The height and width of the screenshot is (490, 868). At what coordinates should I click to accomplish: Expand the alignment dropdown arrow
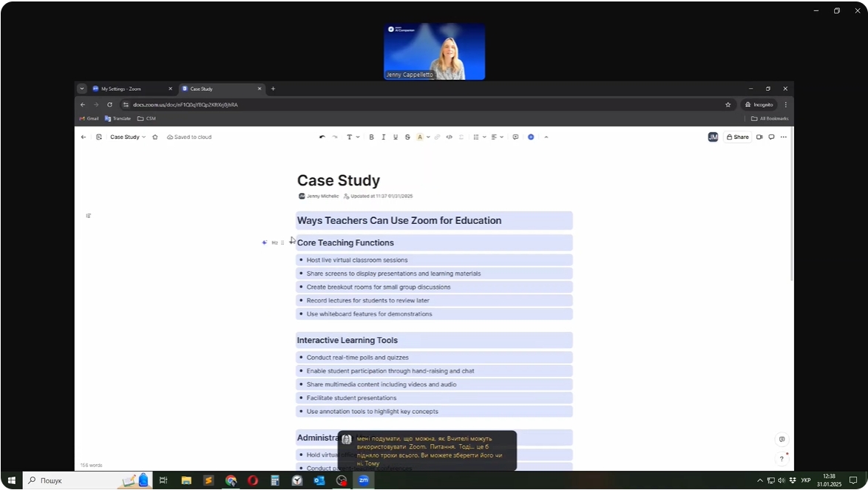tap(501, 137)
